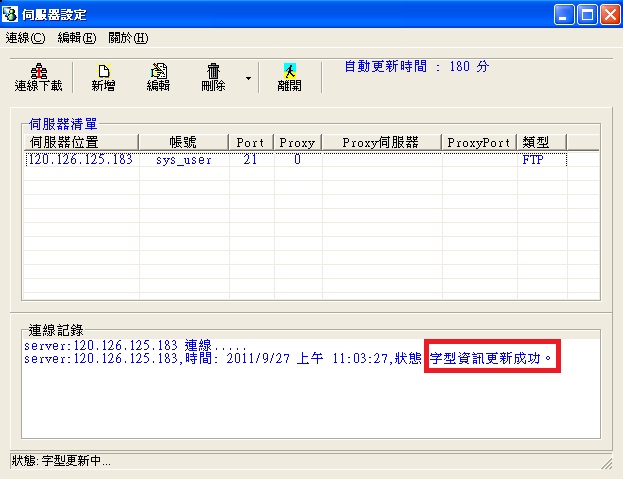Click the 類型 column header

(542, 142)
